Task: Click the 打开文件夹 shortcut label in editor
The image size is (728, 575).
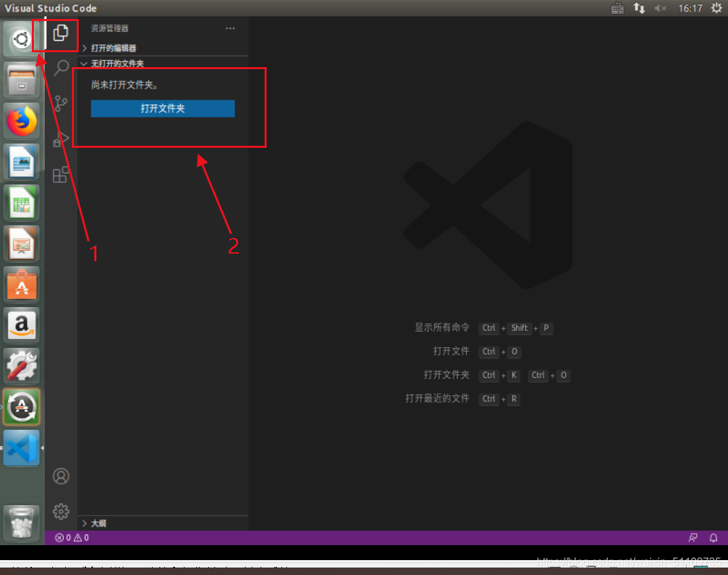Action: point(446,375)
